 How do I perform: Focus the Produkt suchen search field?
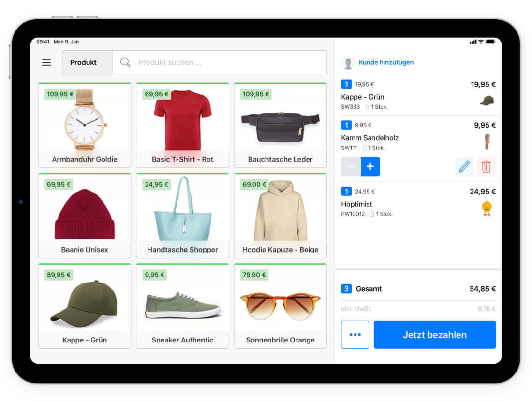tap(220, 62)
